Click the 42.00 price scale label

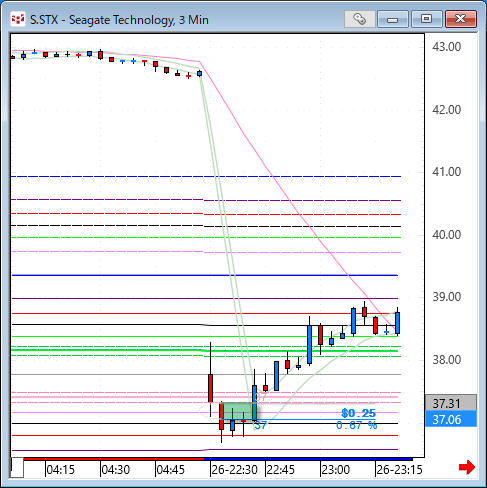pos(447,110)
